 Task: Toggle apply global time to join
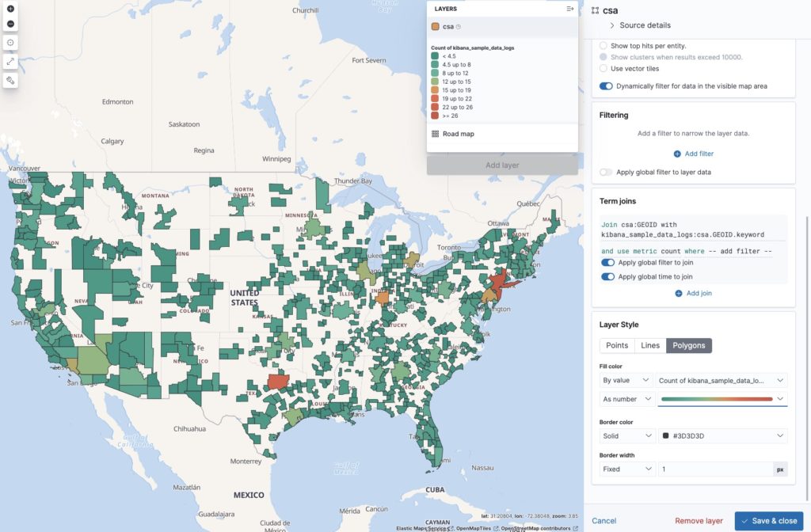coord(607,277)
